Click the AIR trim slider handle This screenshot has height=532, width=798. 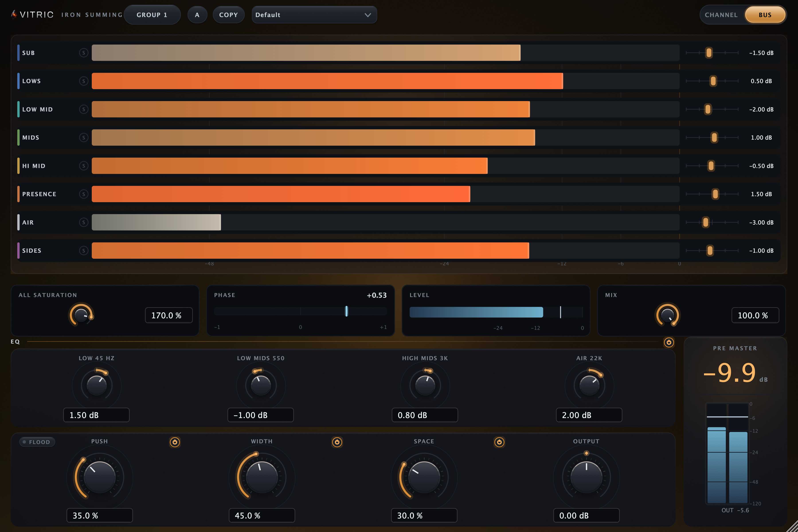pyautogui.click(x=706, y=222)
